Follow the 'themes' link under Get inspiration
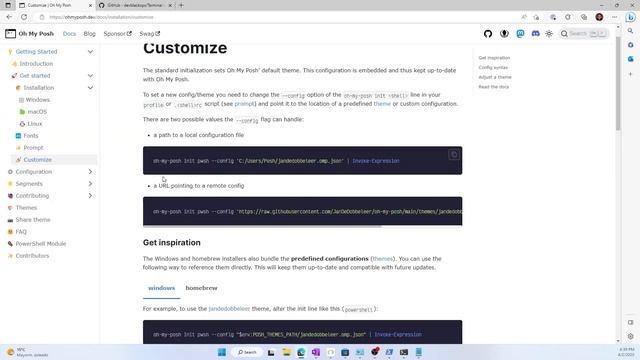The height and width of the screenshot is (360, 640). pyautogui.click(x=382, y=259)
